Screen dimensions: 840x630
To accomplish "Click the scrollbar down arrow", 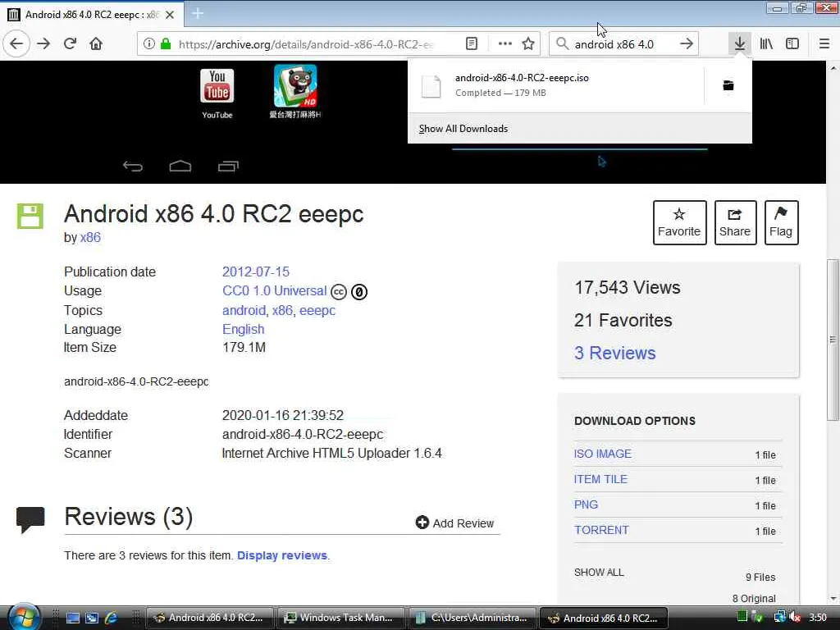I will point(833,598).
